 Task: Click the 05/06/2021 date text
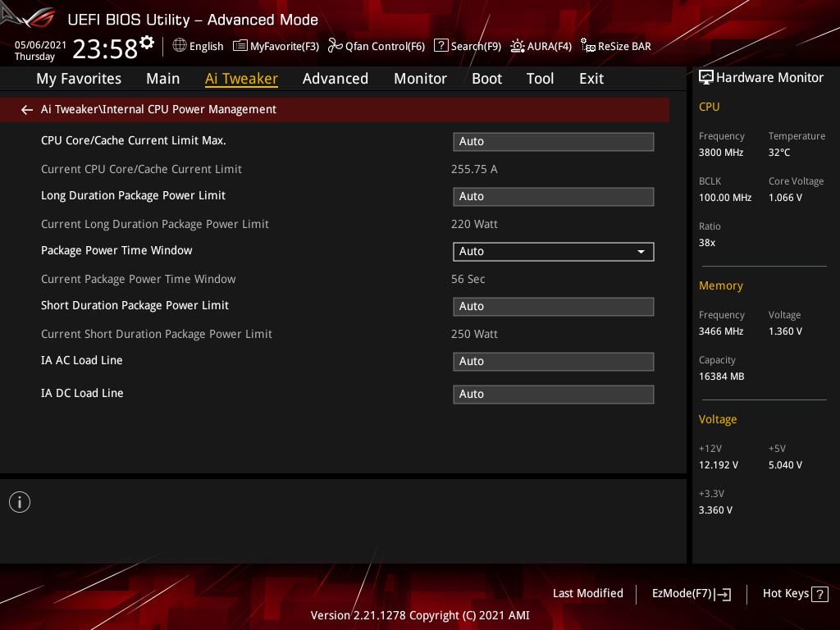coord(41,45)
